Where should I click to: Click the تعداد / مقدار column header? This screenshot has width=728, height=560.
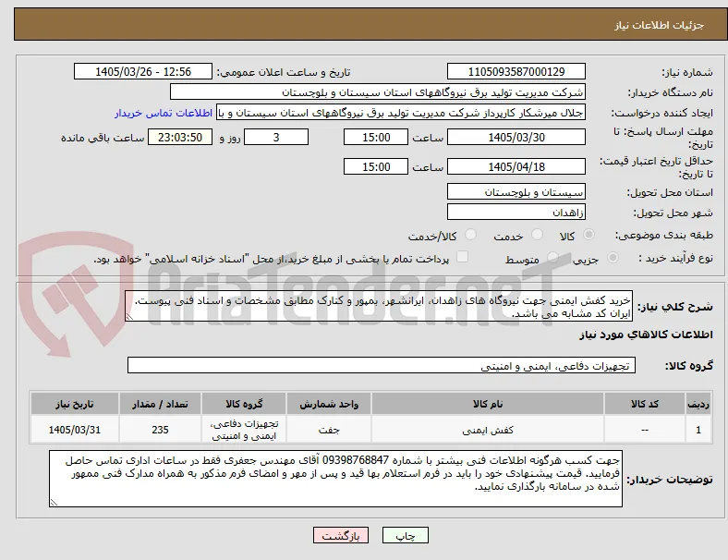pos(160,404)
